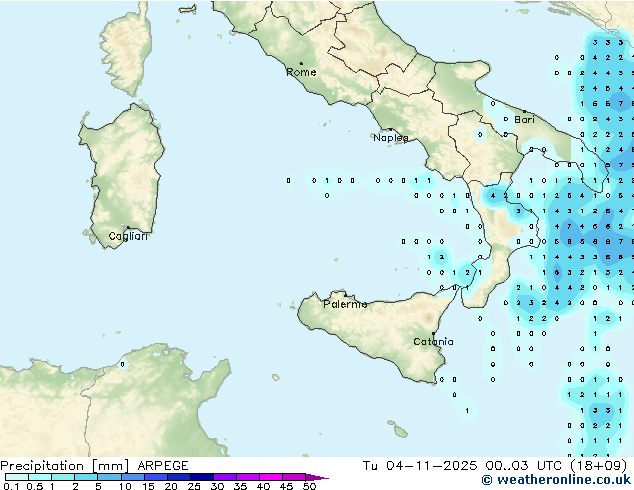Click the Catania city dot marker
634x490 pixels.
[x=433, y=334]
